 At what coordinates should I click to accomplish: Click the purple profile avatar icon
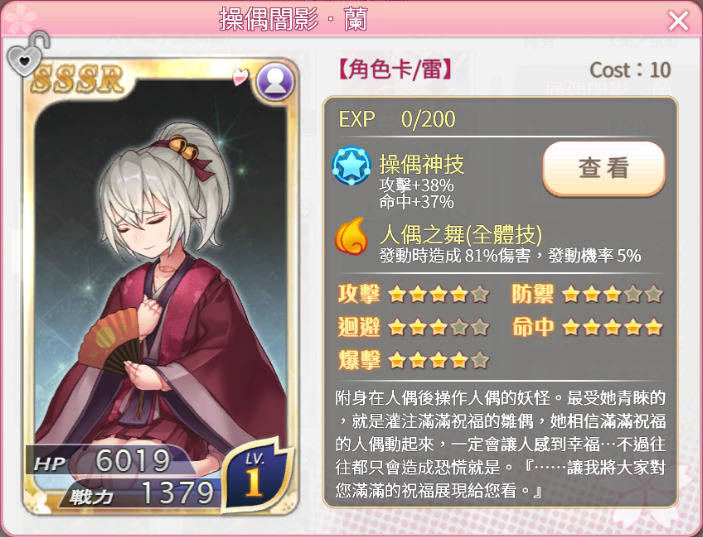[275, 82]
